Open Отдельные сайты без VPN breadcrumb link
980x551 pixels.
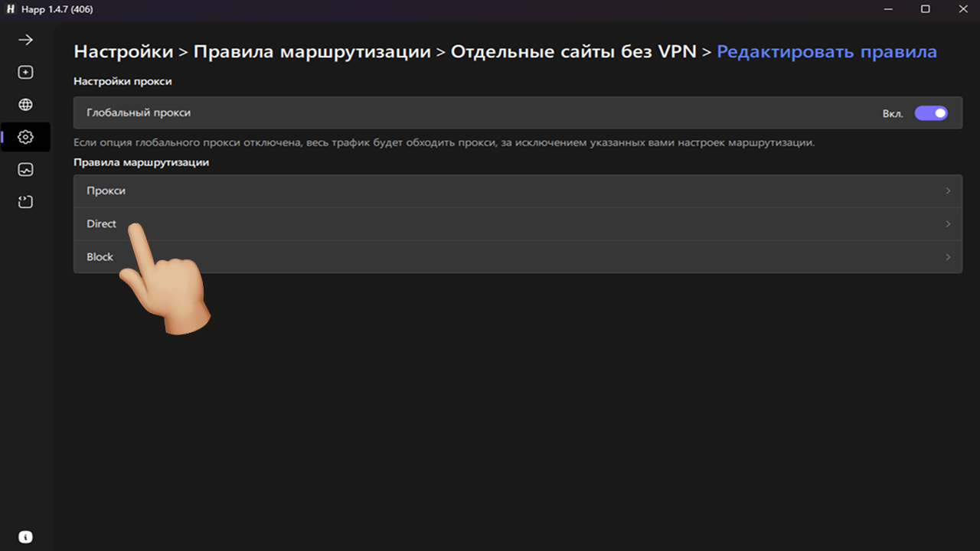click(576, 51)
